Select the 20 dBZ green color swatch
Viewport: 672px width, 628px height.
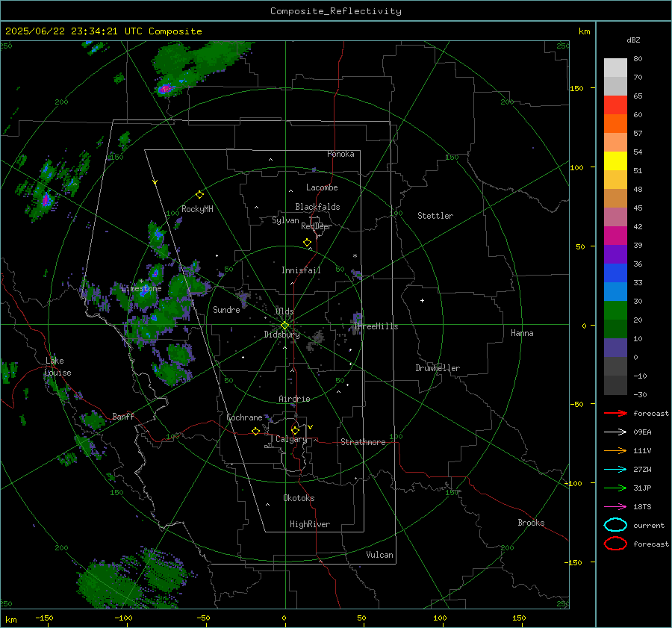(x=615, y=311)
